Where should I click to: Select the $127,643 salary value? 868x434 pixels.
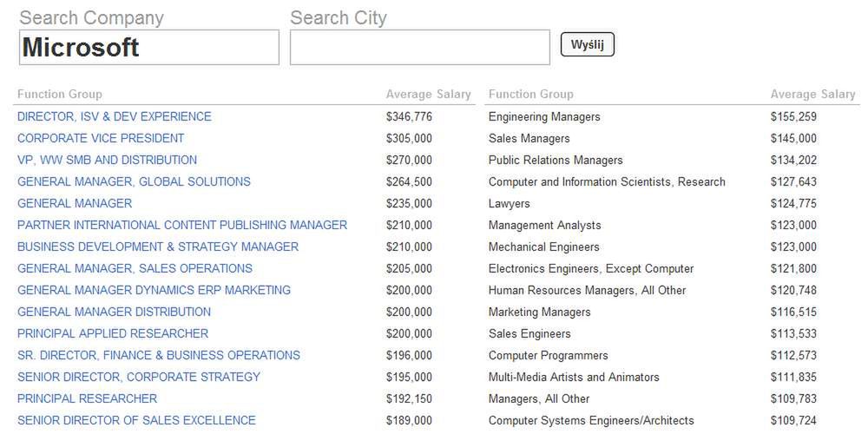(x=793, y=181)
